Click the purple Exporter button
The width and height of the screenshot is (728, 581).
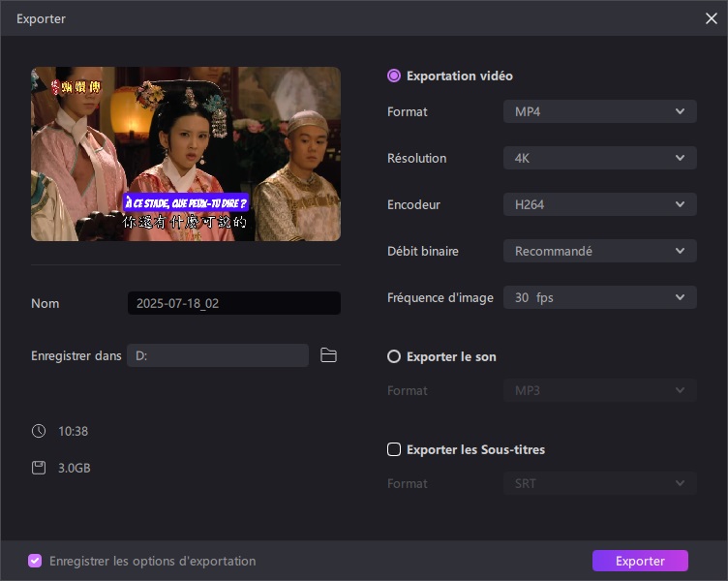pyautogui.click(x=640, y=561)
